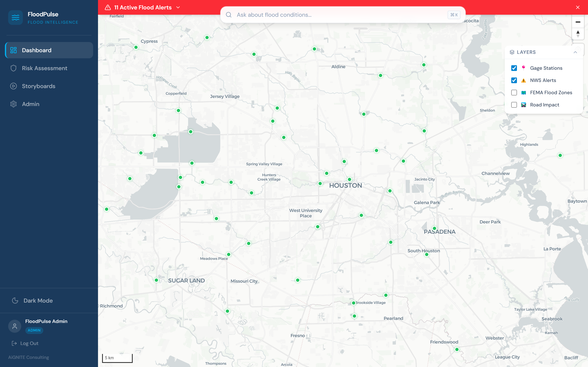The height and width of the screenshot is (367, 588).
Task: Open Storyboards via its play icon
Action: coord(13,86)
